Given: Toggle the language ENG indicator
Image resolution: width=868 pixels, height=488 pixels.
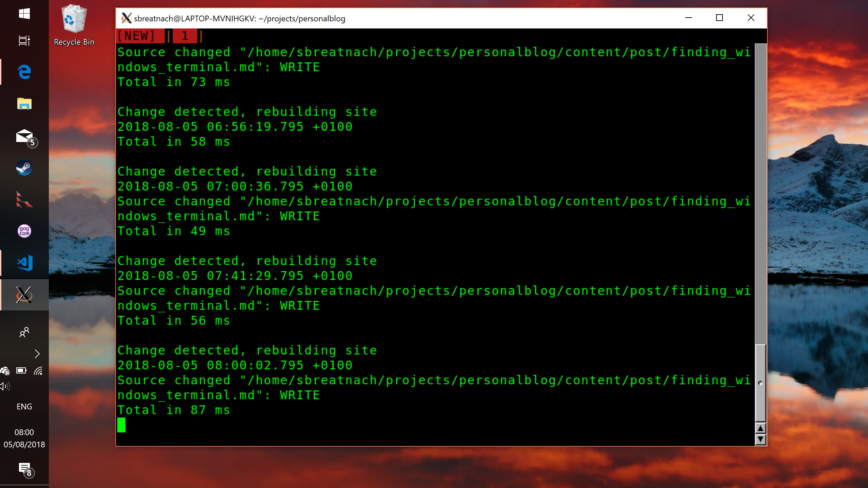Looking at the screenshot, I should (24, 406).
